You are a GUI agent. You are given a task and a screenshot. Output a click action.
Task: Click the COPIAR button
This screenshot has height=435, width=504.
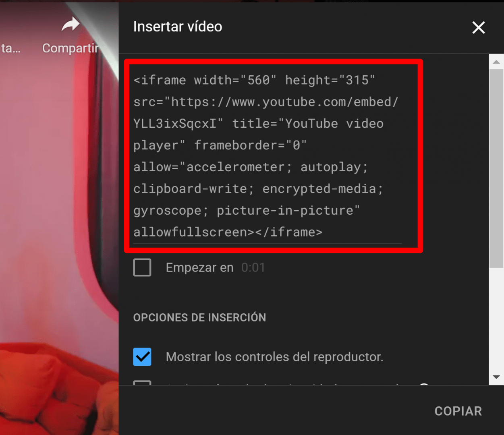pos(458,411)
